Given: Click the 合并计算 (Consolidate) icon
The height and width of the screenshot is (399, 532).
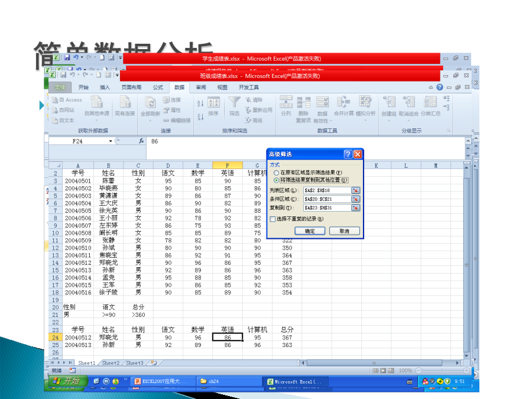Looking at the screenshot, I should click(x=343, y=103).
